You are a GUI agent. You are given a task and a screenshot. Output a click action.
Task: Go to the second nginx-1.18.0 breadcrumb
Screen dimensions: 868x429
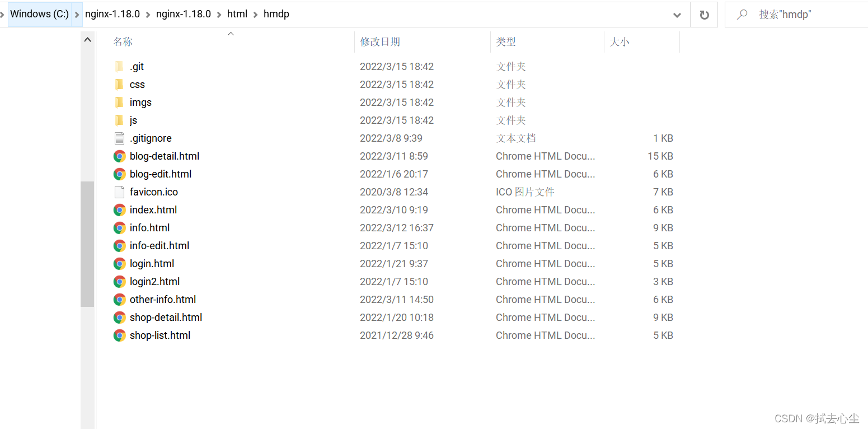(x=184, y=15)
